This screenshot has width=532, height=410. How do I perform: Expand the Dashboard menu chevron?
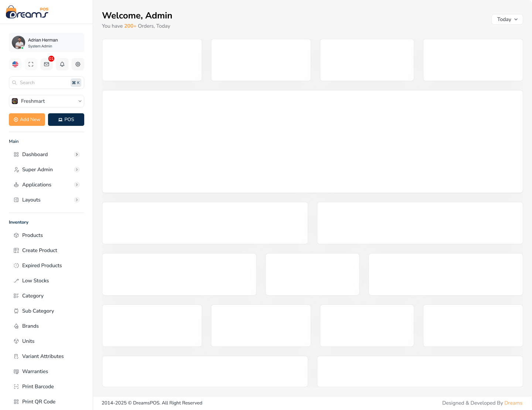(x=77, y=155)
